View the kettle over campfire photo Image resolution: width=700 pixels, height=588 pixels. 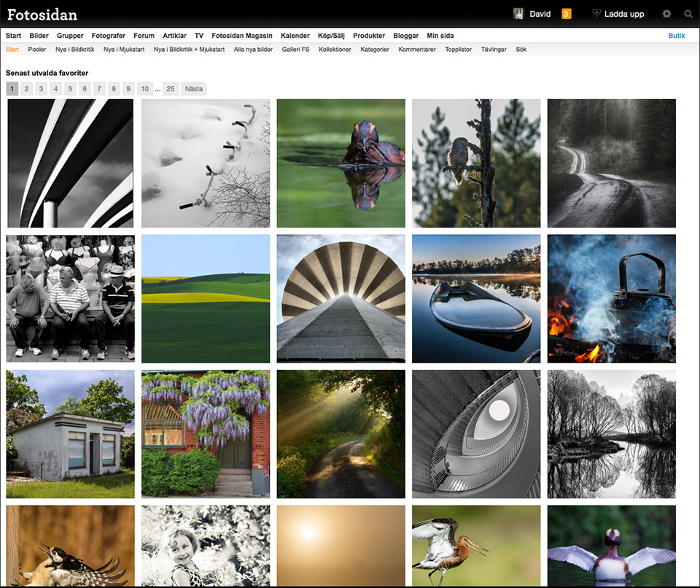(611, 298)
